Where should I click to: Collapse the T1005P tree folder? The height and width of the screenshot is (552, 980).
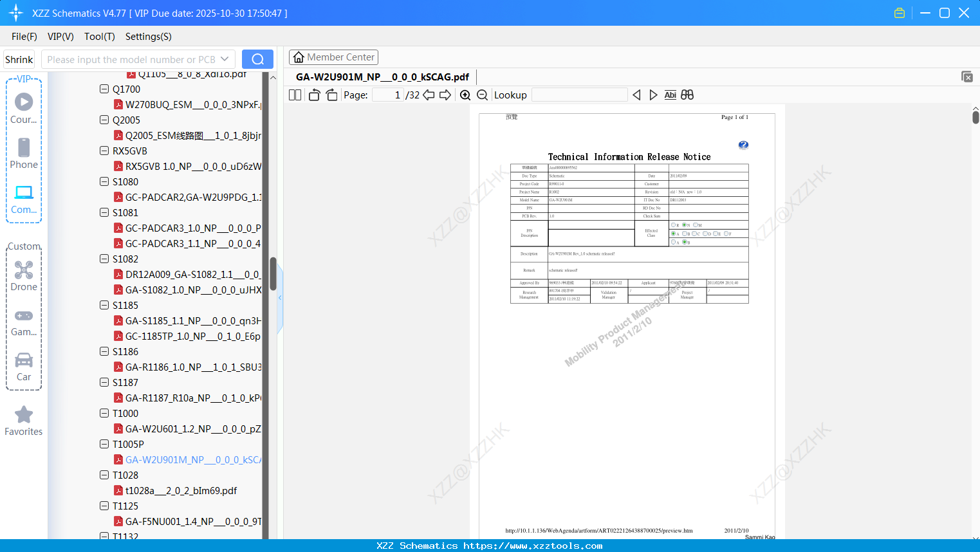[x=104, y=445]
